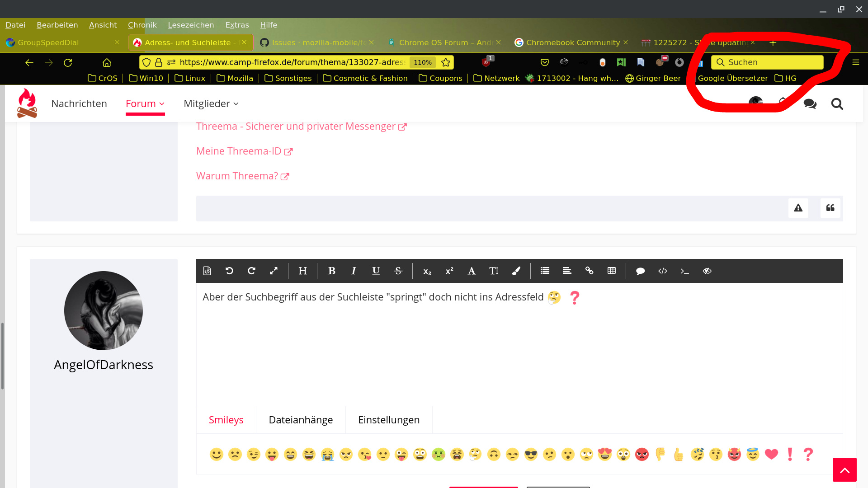
Task: Open the text color picker brush
Action: coord(516,271)
